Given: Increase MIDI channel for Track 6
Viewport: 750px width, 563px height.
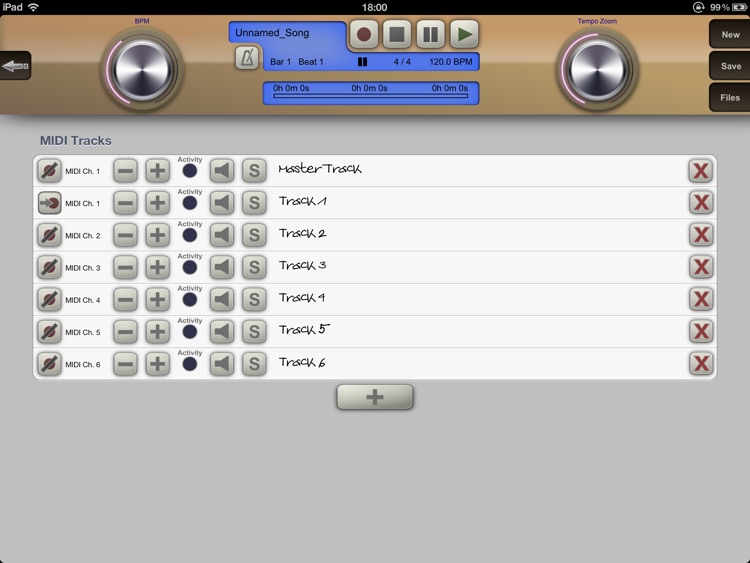Looking at the screenshot, I should point(157,364).
